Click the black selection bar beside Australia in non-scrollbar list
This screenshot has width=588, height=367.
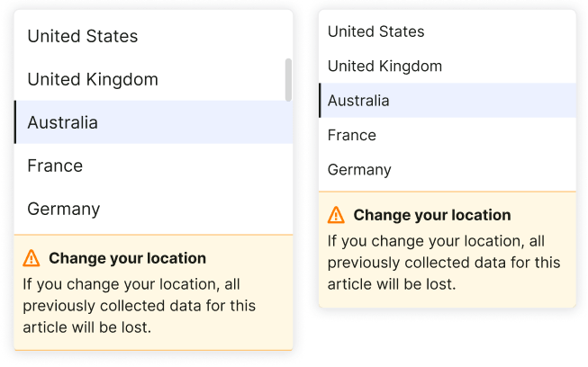[320, 101]
